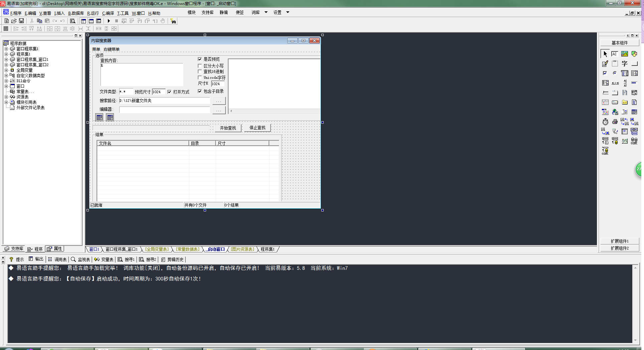Viewport: 644px width, 350px height.
Task: Toggle the 区分大小写 checkbox
Action: tap(200, 66)
